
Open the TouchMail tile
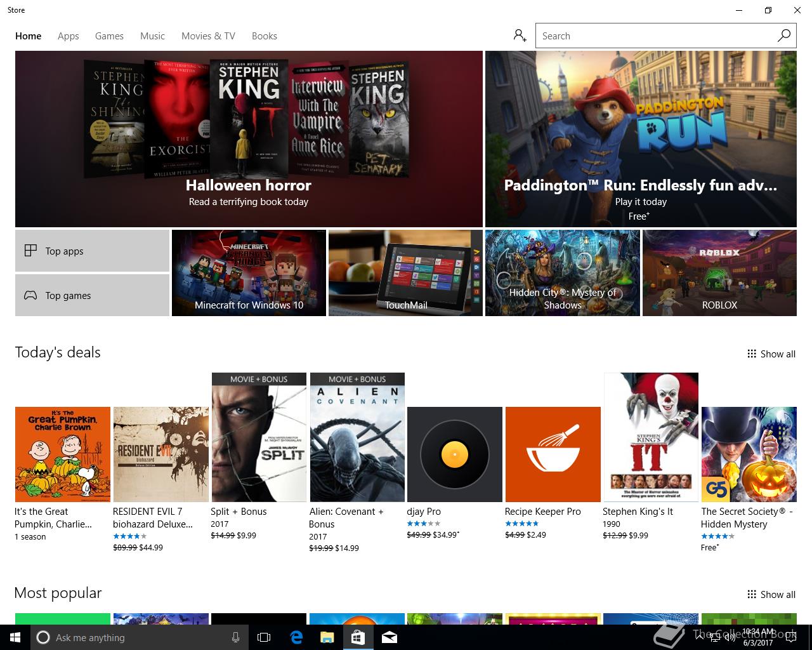405,273
